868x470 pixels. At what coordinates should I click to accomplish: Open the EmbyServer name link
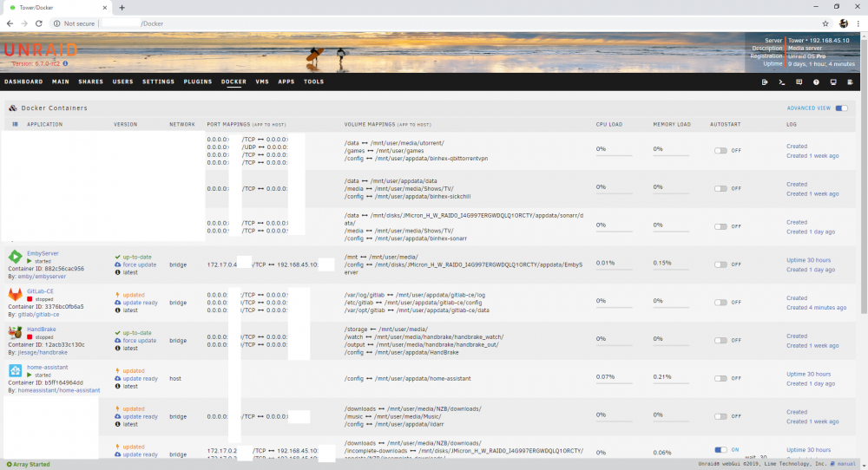click(x=43, y=253)
